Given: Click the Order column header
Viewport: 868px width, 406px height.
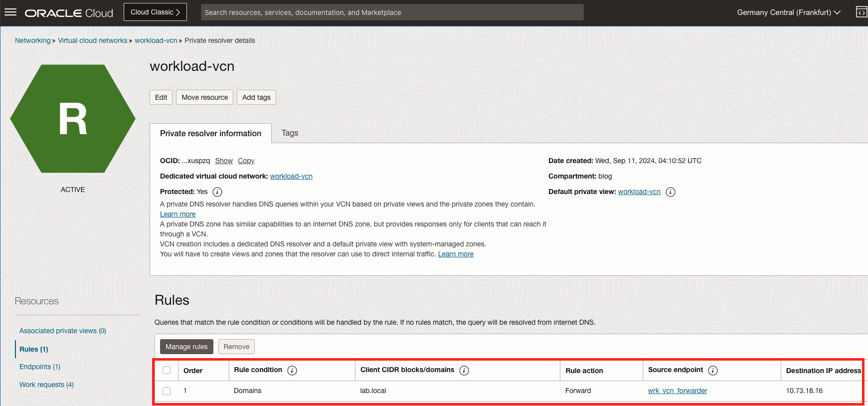Looking at the screenshot, I should (193, 371).
